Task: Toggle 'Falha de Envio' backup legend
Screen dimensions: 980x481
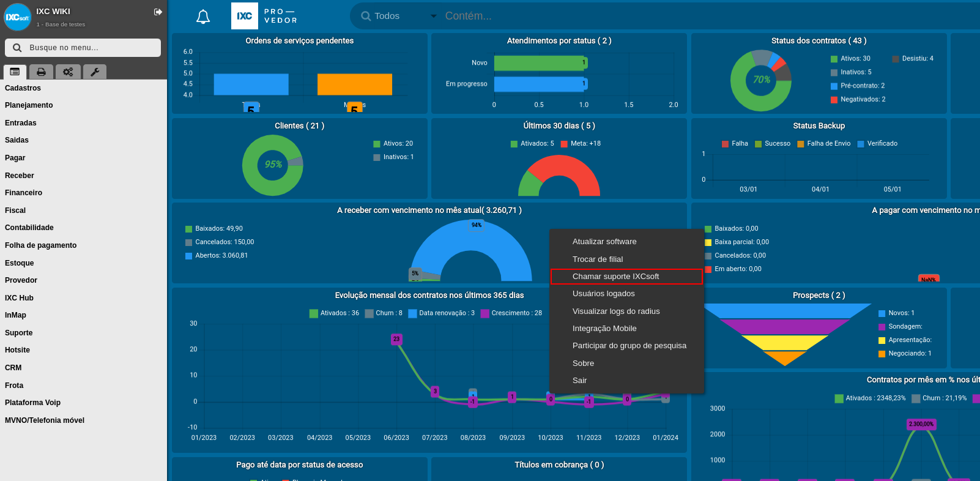Action: pos(823,144)
